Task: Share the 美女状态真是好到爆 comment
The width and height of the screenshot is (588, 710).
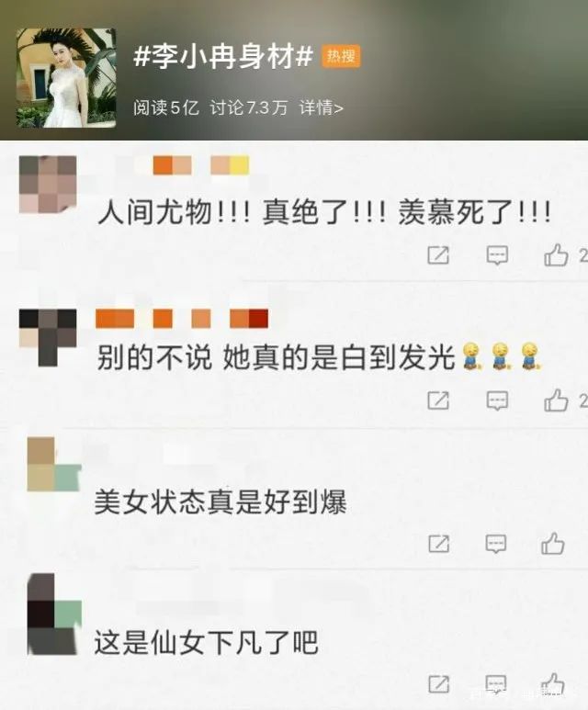Action: click(438, 544)
